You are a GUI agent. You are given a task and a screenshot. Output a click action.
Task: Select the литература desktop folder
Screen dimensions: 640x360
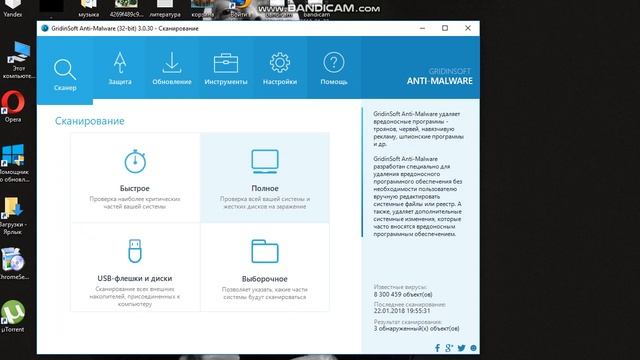165,9
